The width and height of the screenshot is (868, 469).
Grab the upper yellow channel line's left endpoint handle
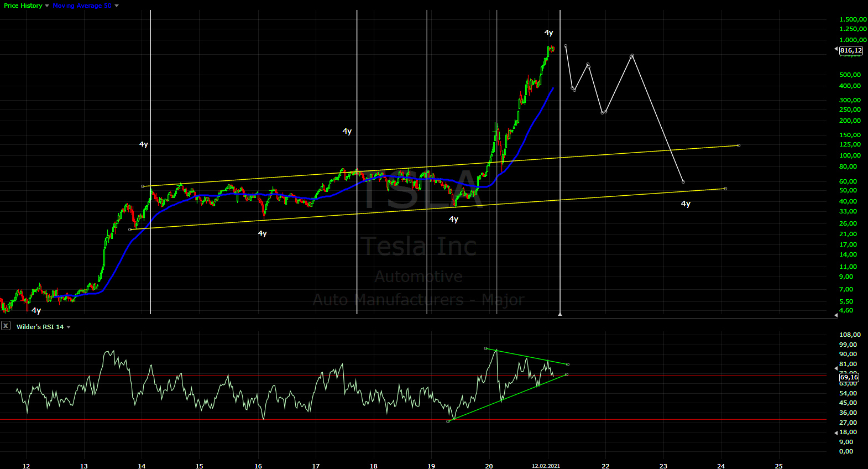143,186
